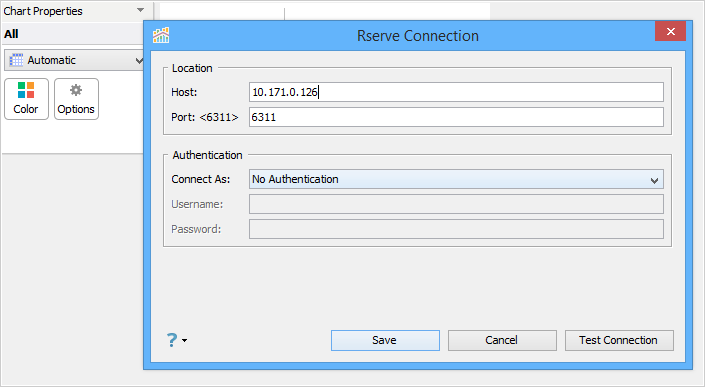
Task: Open the Color chart properties button
Action: [x=27, y=99]
